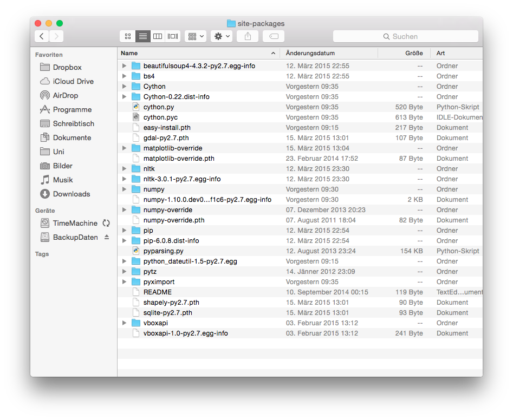
Task: Select the README file
Action: (x=300, y=292)
